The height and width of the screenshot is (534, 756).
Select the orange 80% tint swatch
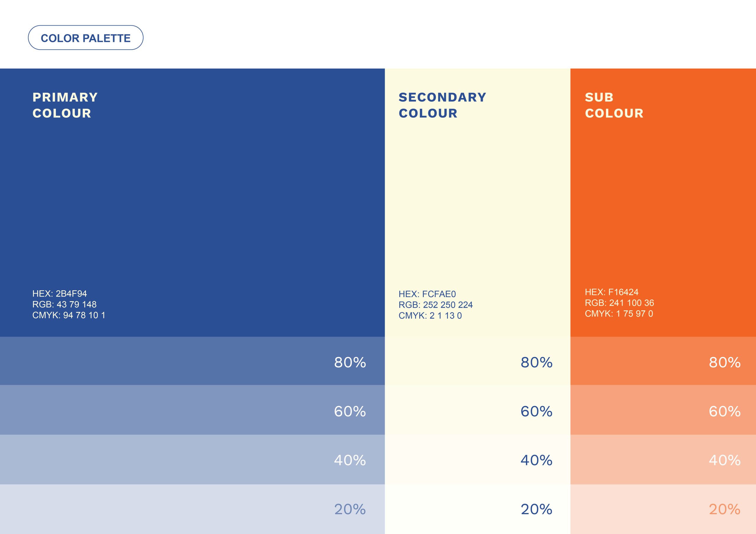663,361
